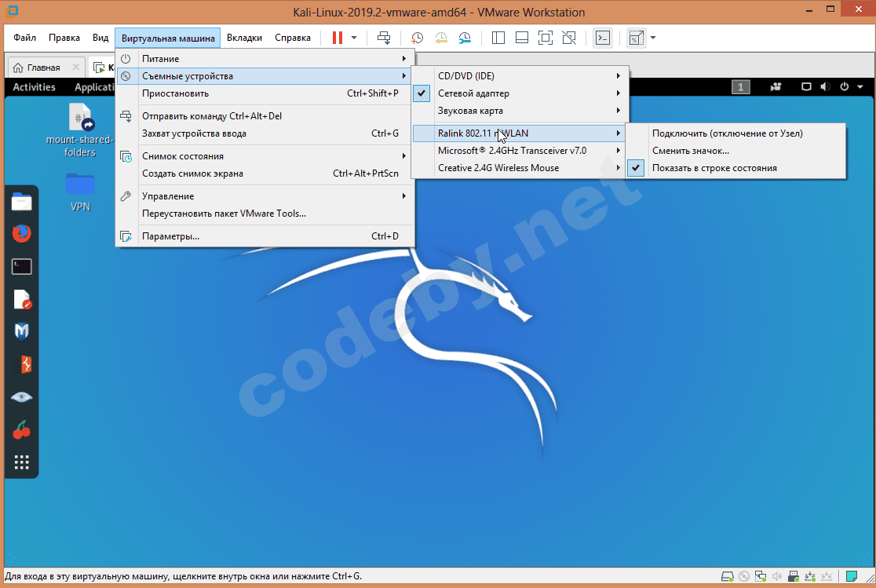Viewport: 876px width, 588px height.
Task: Expand Creative 2.4G Wireless Mouse submenu
Action: (520, 168)
